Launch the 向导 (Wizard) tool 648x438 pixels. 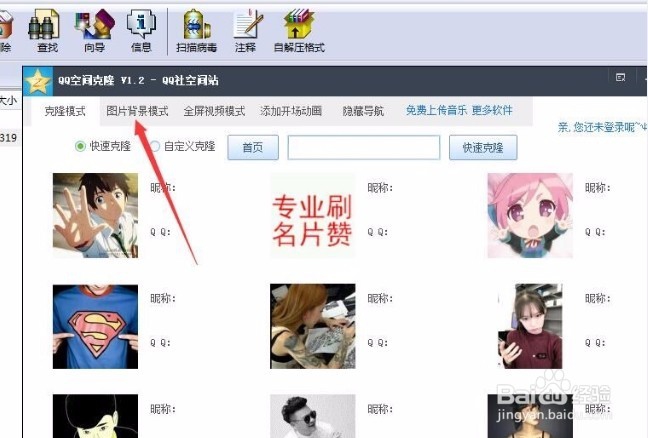pos(95,31)
